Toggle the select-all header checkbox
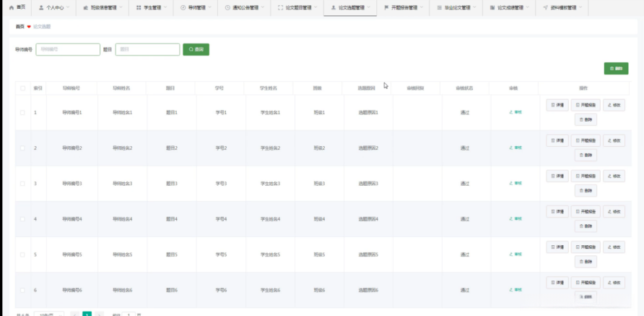 (x=22, y=88)
